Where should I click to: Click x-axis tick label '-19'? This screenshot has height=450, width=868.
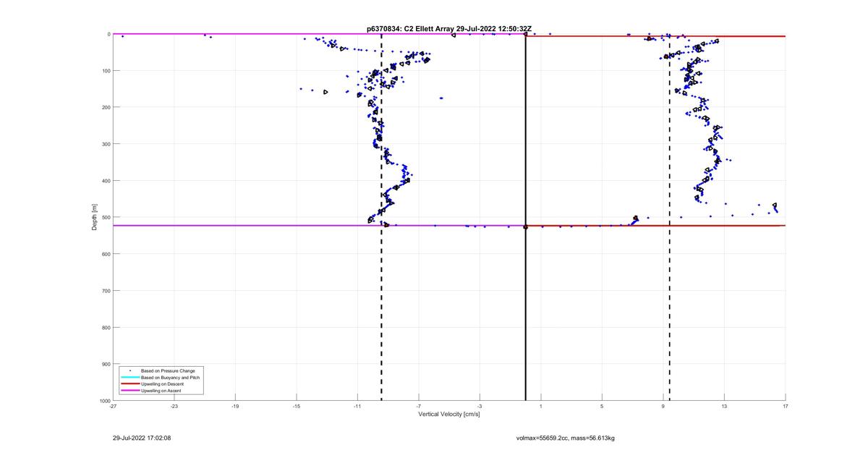click(x=235, y=407)
